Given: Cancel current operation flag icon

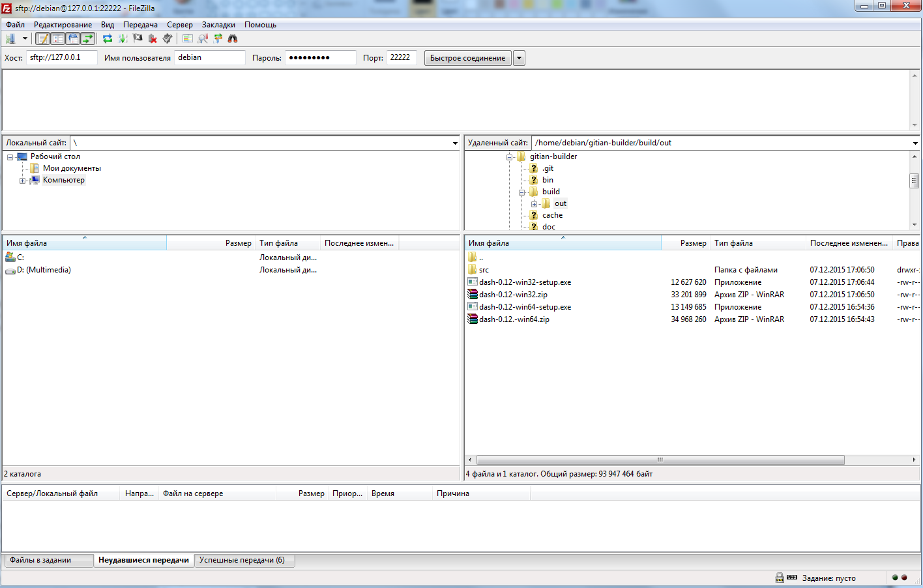Looking at the screenshot, I should (x=138, y=38).
